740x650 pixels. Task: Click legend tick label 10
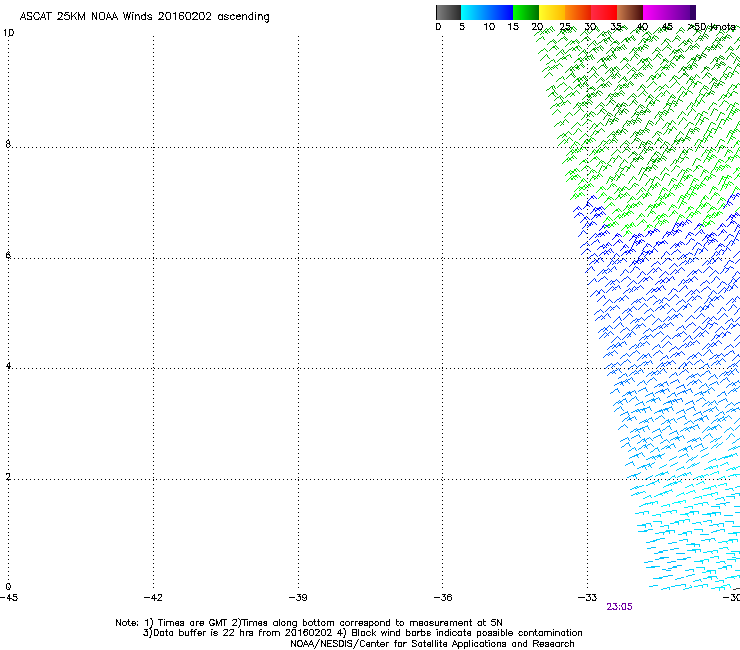489,27
